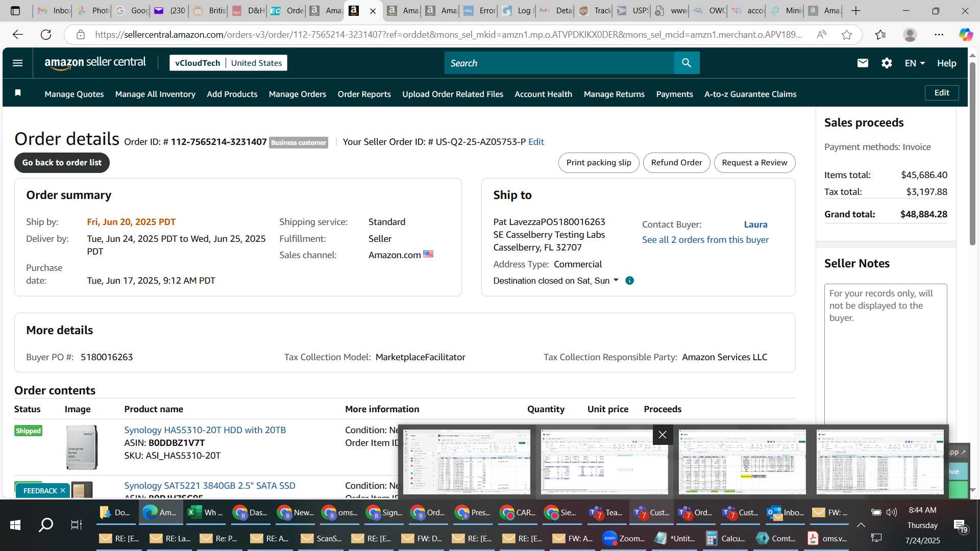This screenshot has width=980, height=551.
Task: Dismiss the FEEDBACK tab with its X
Action: [x=63, y=490]
